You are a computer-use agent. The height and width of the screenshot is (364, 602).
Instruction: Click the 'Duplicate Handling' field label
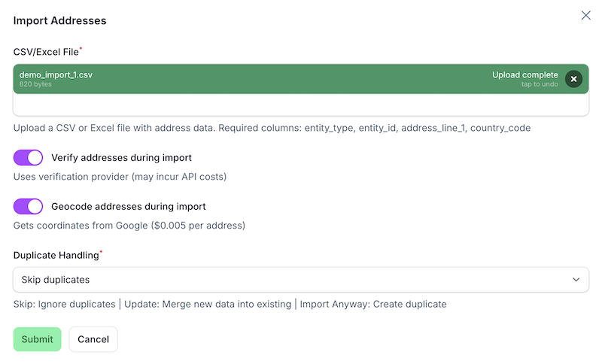tap(56, 255)
